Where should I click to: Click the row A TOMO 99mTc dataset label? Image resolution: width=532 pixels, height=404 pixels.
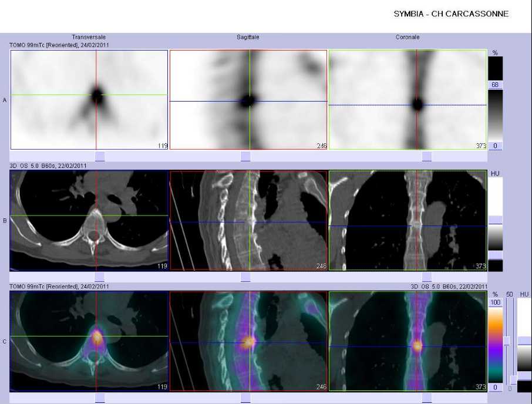59,45
